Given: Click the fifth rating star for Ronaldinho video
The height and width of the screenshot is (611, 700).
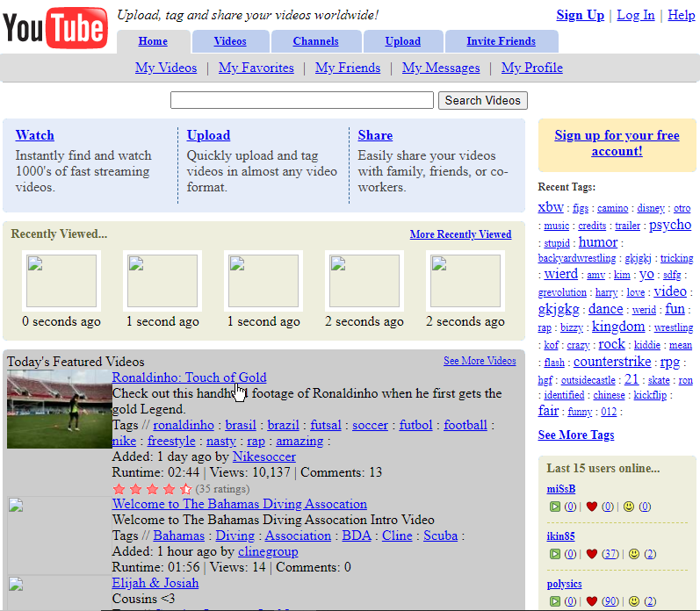Looking at the screenshot, I should click(185, 489).
